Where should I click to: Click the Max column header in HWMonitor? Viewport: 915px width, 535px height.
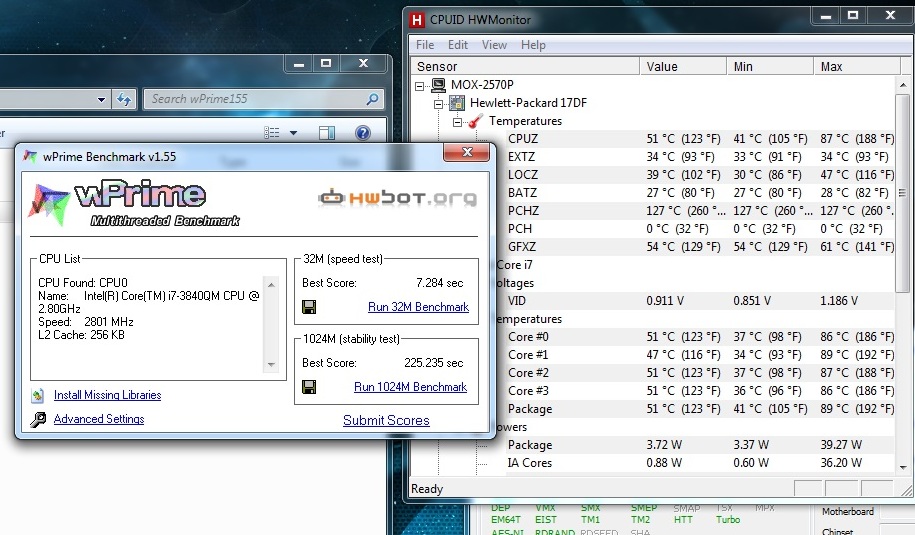pos(831,67)
